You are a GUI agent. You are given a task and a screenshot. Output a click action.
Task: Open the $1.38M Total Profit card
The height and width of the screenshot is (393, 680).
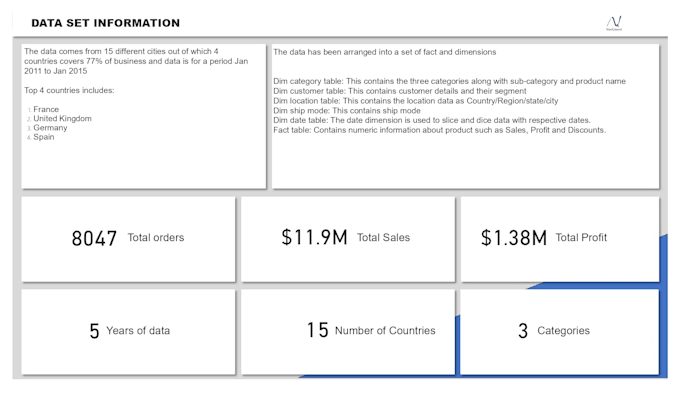[560, 239]
